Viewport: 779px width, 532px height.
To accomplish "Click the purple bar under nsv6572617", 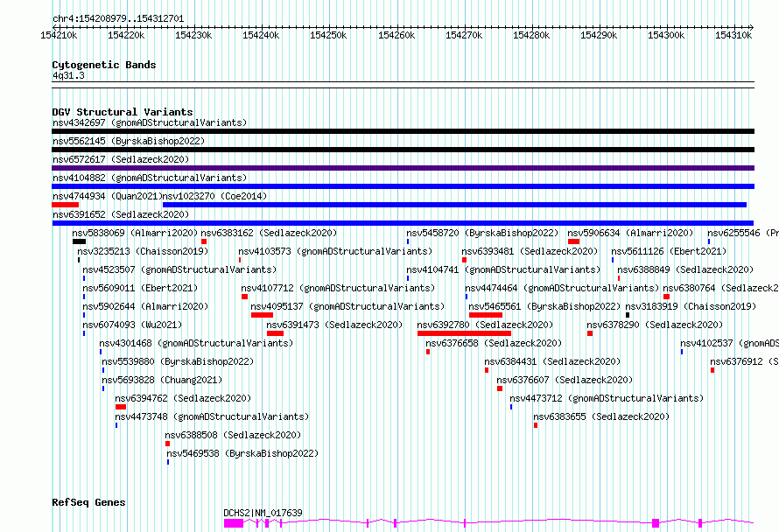I will pyautogui.click(x=403, y=168).
